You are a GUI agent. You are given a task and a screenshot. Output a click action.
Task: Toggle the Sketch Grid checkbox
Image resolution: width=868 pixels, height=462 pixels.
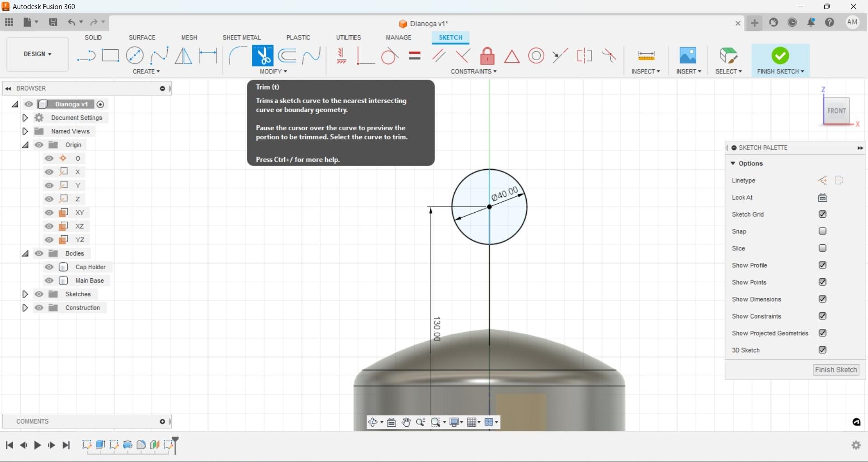(x=822, y=214)
